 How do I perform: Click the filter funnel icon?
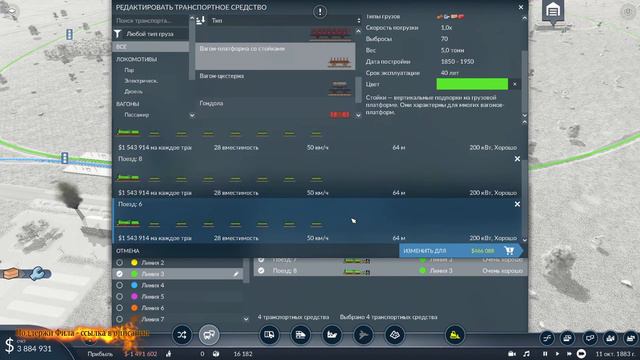point(118,34)
